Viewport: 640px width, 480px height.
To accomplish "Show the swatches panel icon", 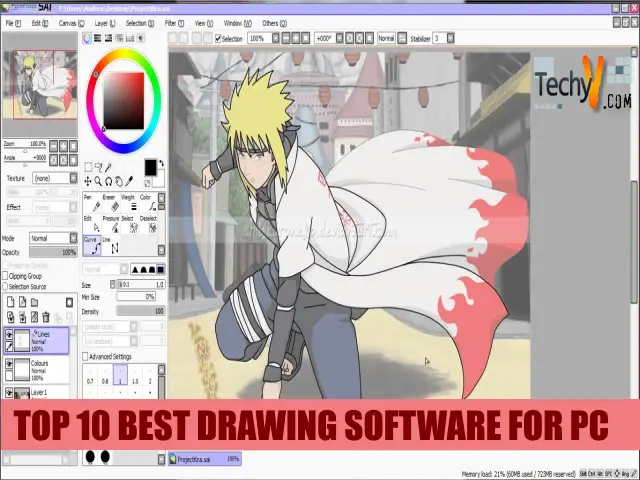I will (130, 38).
